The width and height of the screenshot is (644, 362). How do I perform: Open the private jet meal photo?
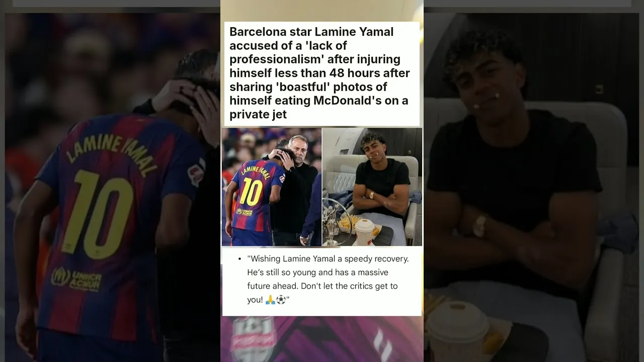[372, 187]
